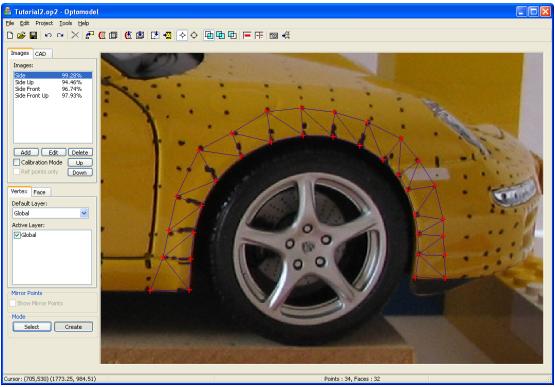Uncheck the Global active layer checkbox
Viewport: 555px width, 387px height.
(17, 235)
